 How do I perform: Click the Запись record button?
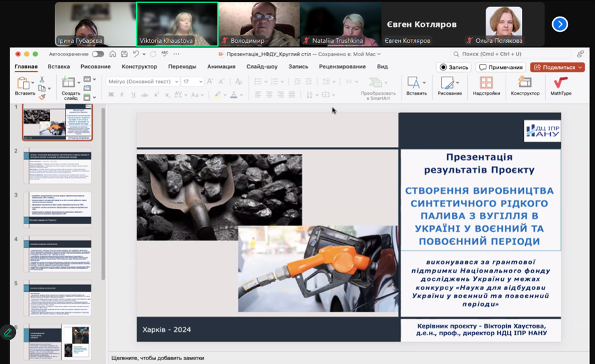point(454,67)
